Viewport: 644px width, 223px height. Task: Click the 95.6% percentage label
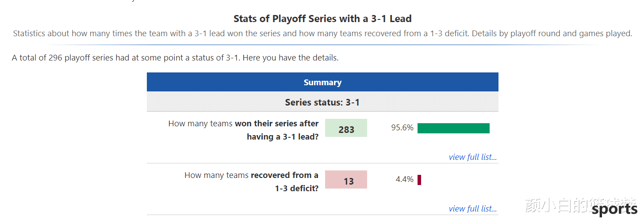pyautogui.click(x=402, y=128)
